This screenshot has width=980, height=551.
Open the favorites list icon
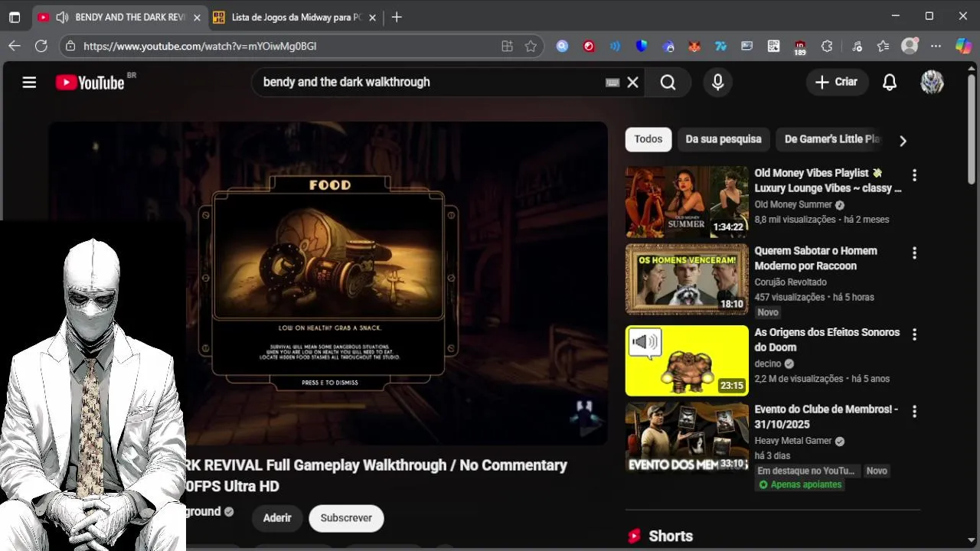(x=884, y=46)
